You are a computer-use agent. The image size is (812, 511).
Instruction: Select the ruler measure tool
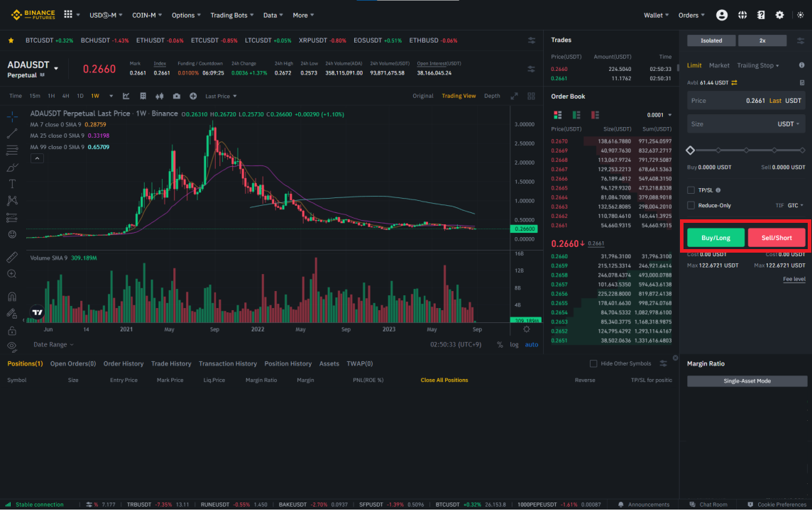click(x=12, y=257)
